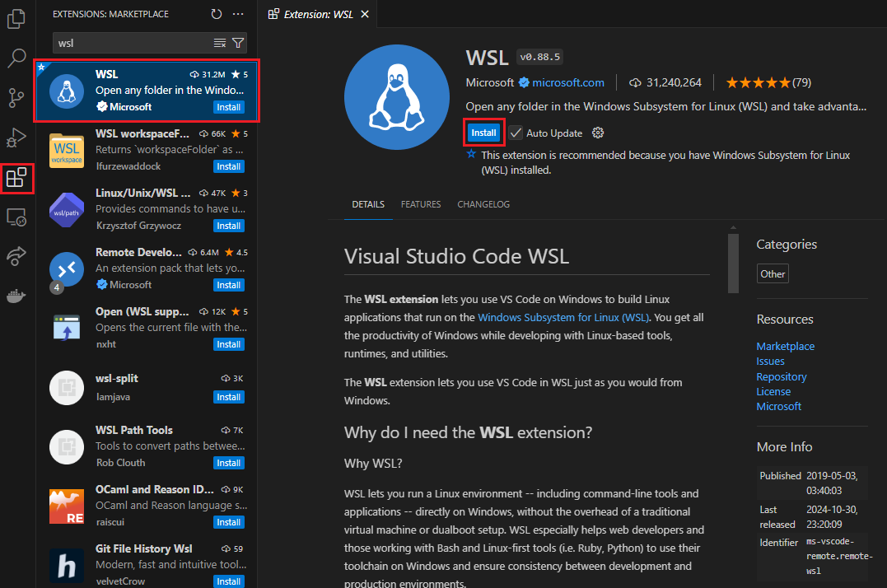Screen dimensions: 887x588
Task: Select the Remote Development extension pack
Action: click(x=147, y=268)
